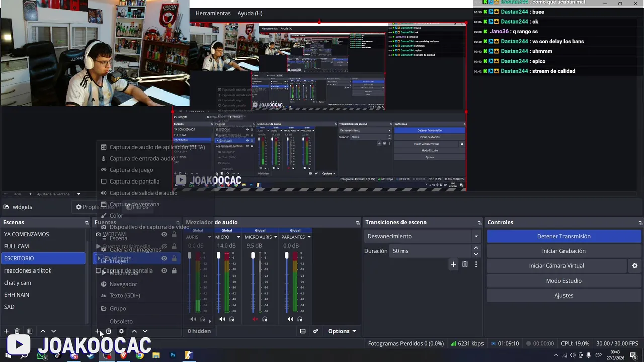This screenshot has width=644, height=362.
Task: Remove selected source with trash icon
Action: (x=108, y=331)
